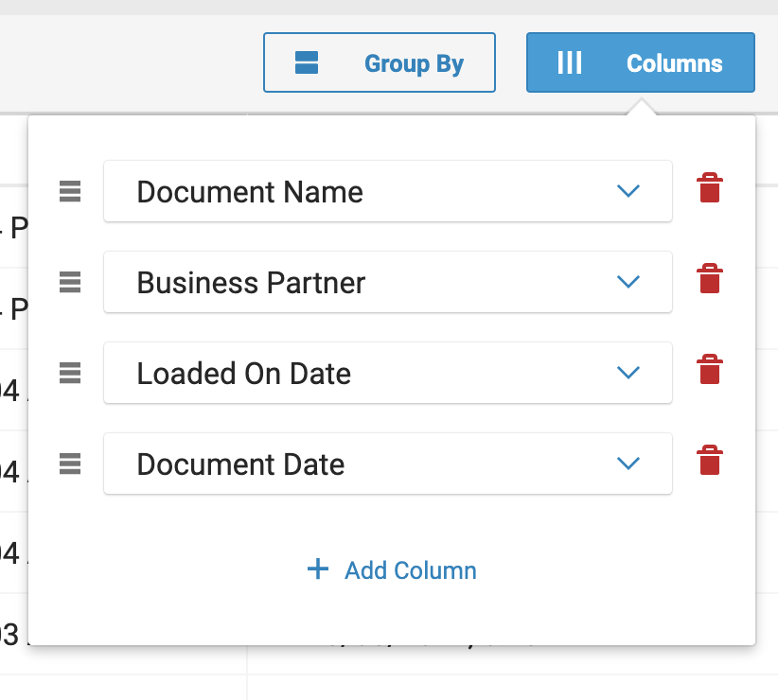
Task: Open the Document Name column dropdown
Action: (x=388, y=191)
